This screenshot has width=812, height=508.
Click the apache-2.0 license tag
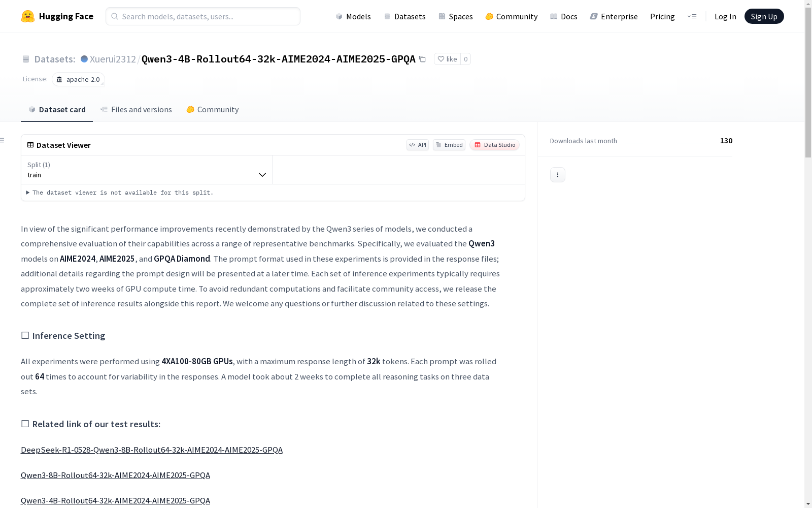78,79
